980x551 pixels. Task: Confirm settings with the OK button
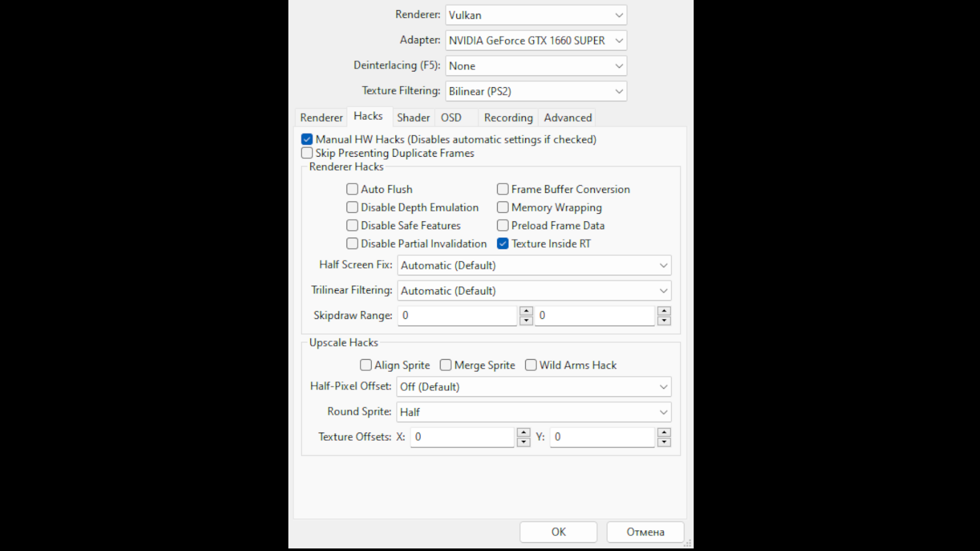click(558, 532)
